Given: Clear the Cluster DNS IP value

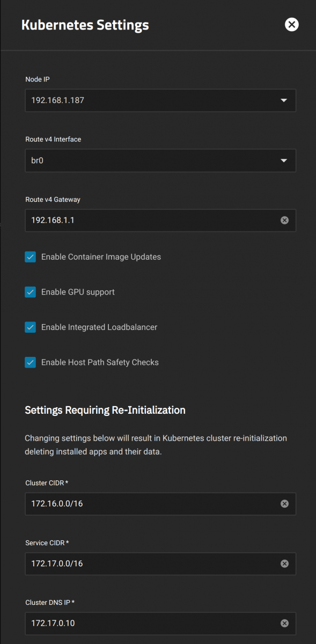Looking at the screenshot, I should tap(285, 623).
